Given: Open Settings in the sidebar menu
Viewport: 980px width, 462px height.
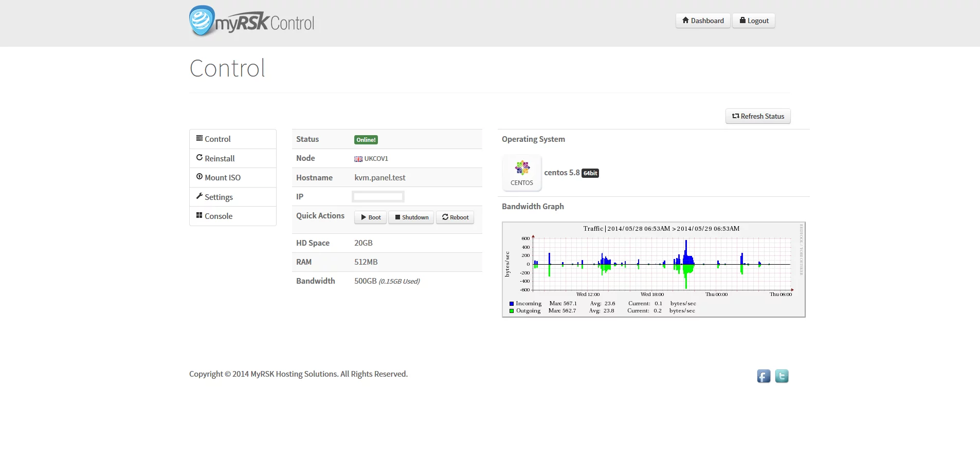Looking at the screenshot, I should pos(233,197).
